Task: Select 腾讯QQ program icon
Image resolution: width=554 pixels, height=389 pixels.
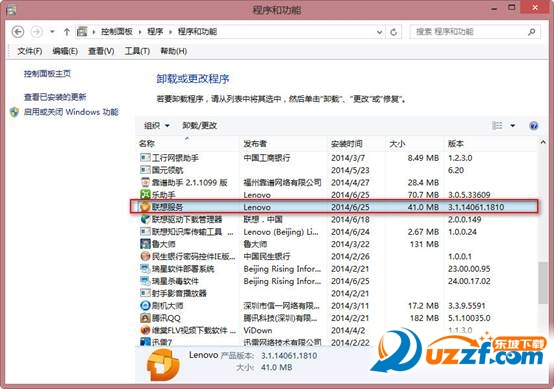Action: tap(145, 318)
